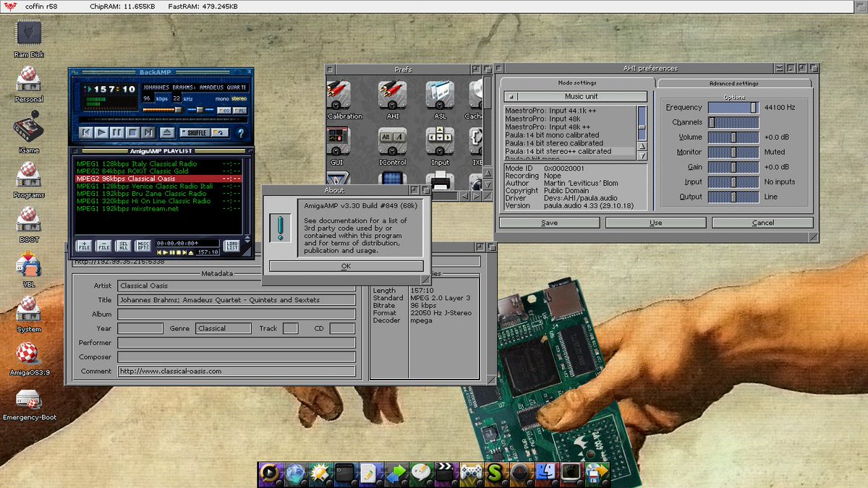Click Cancel in AHI preferences
Screen dimensions: 868x488
(x=762, y=223)
